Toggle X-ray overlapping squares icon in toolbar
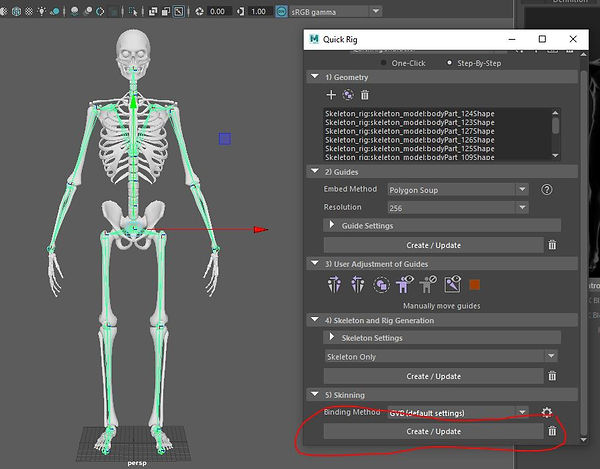This screenshot has height=469, width=600. click(153, 11)
